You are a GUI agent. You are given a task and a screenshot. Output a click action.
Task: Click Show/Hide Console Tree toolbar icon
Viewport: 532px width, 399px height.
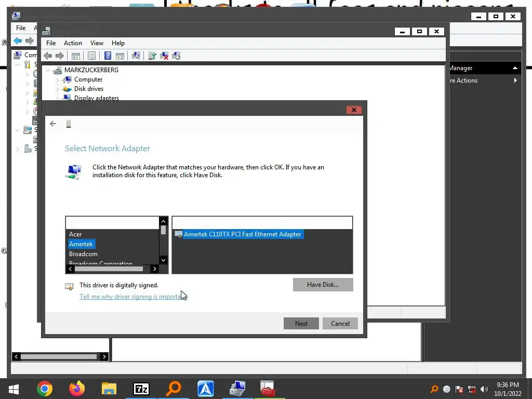[x=76, y=56]
